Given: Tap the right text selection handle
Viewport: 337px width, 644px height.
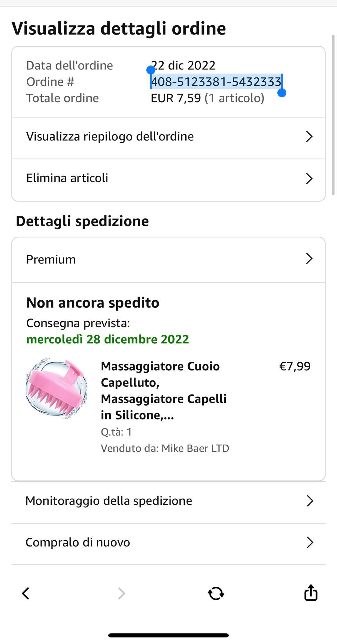Looking at the screenshot, I should pos(282,93).
